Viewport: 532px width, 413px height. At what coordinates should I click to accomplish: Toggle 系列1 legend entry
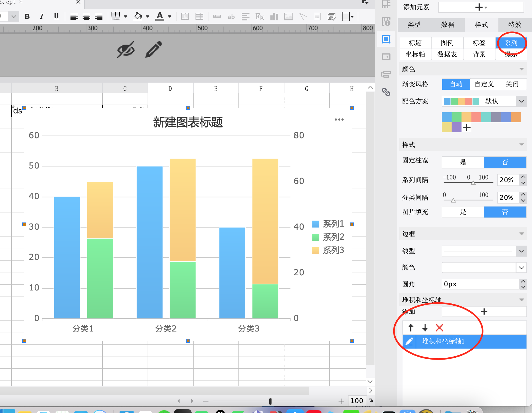(x=328, y=224)
